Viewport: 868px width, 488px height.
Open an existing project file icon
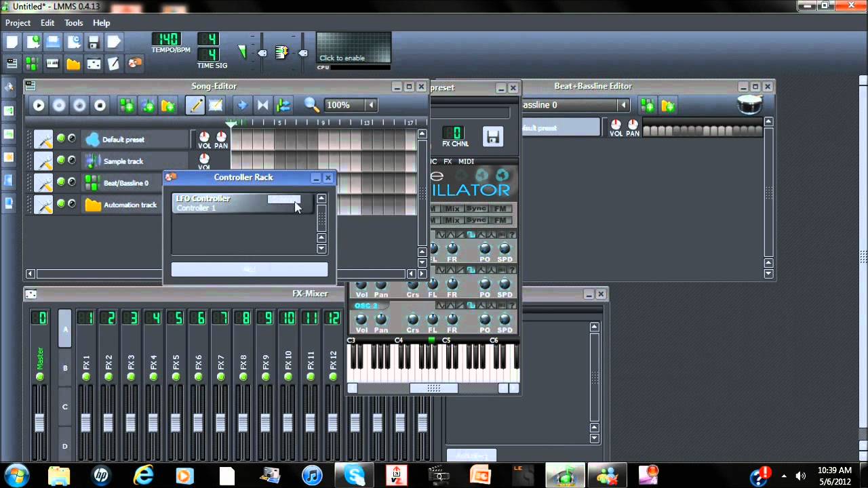53,42
